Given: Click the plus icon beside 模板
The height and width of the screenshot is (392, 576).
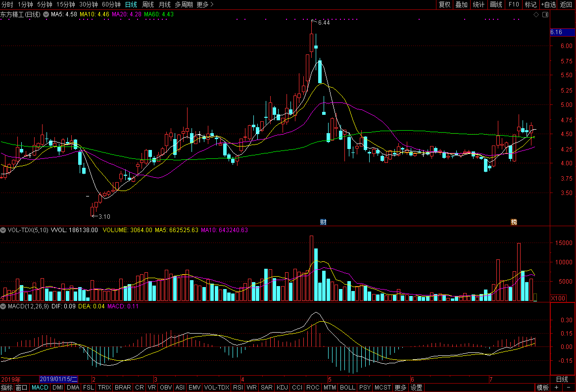Looking at the screenshot, I should (x=556, y=388).
